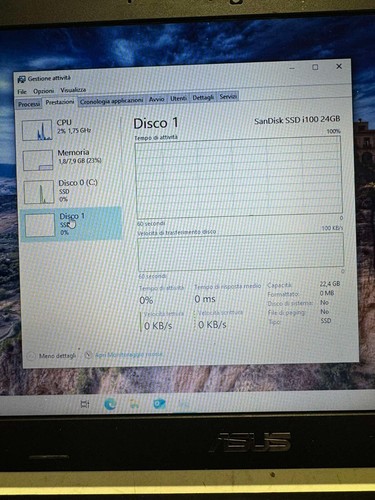375x500 pixels.
Task: Select Disco 0 (C:) in sidebar
Action: 71,191
